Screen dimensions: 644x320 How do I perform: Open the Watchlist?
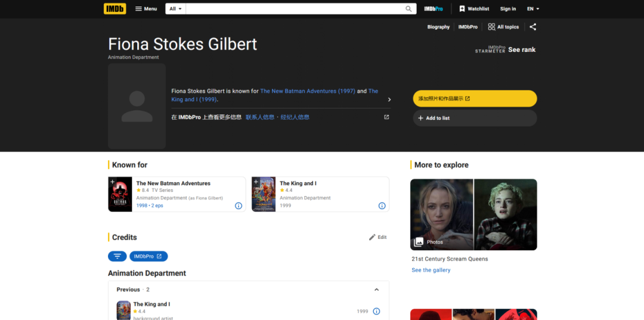(x=474, y=8)
